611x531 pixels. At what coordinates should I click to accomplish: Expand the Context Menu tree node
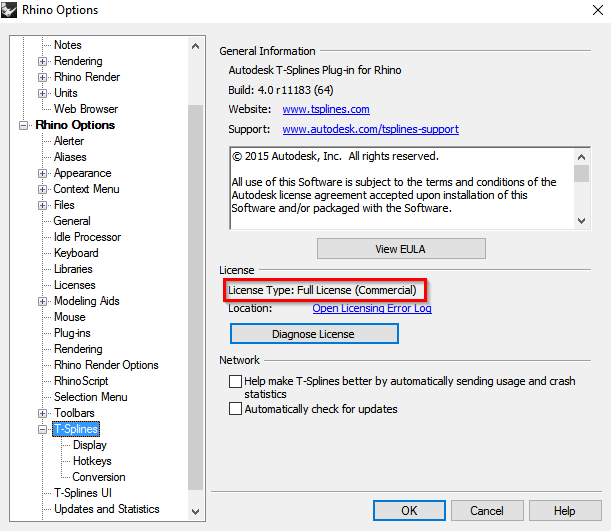[x=42, y=189]
